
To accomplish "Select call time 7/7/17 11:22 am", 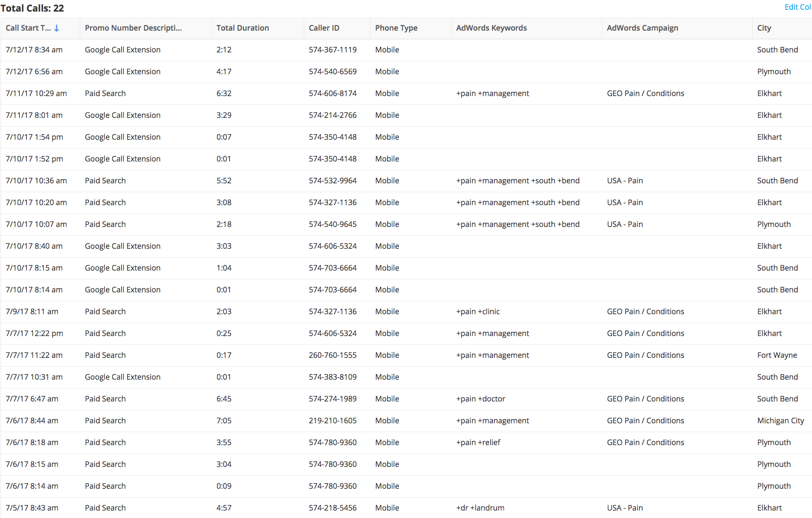I will click(34, 355).
